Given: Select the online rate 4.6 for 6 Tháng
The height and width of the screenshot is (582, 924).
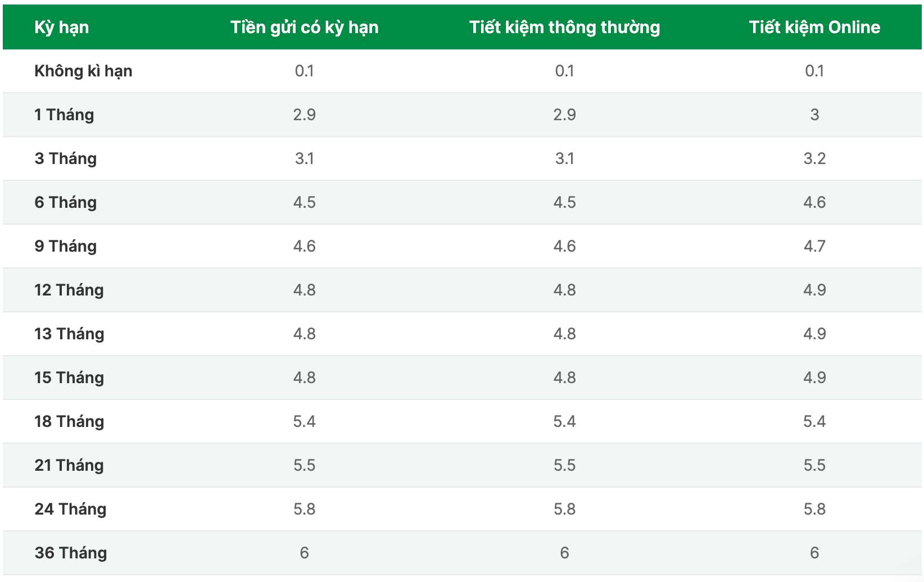Looking at the screenshot, I should point(814,202).
